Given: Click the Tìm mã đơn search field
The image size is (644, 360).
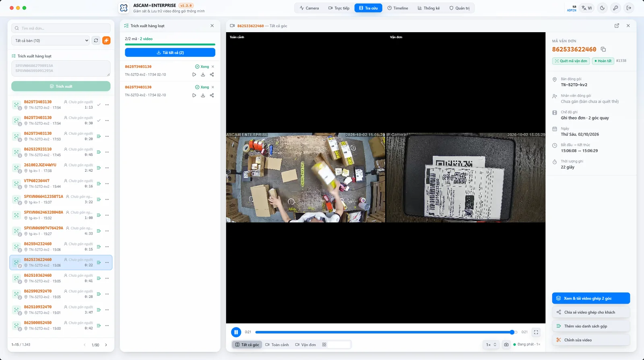Looking at the screenshot, I should coord(61,28).
